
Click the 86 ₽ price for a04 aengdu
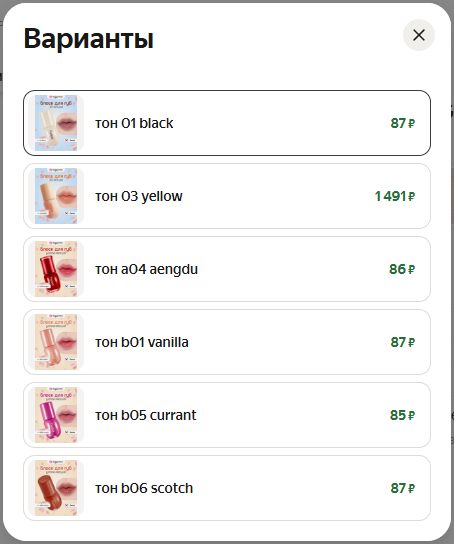pyautogui.click(x=402, y=269)
